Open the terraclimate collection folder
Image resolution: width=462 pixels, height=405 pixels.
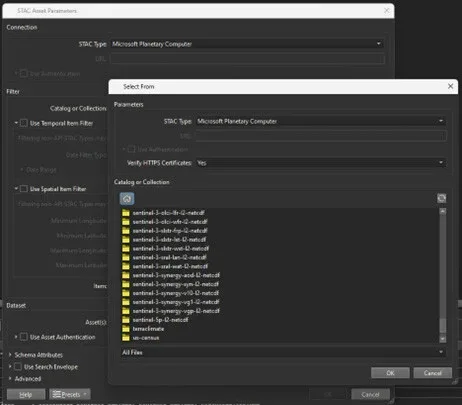tap(148, 329)
